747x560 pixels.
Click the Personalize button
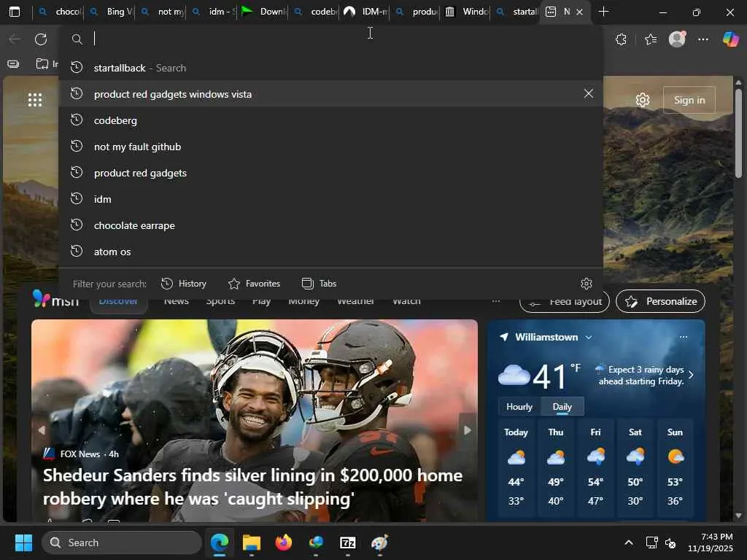tap(660, 301)
